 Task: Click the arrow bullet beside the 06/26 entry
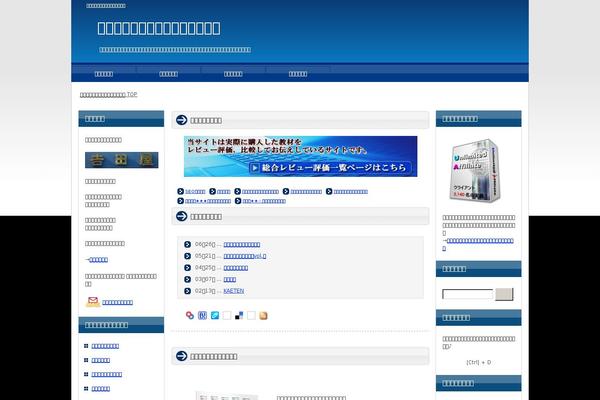click(x=188, y=244)
